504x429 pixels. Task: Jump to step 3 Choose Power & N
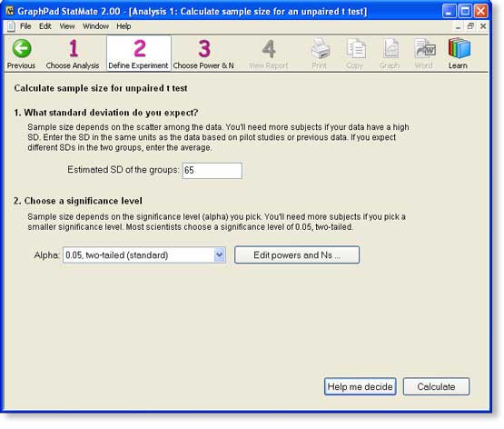203,54
